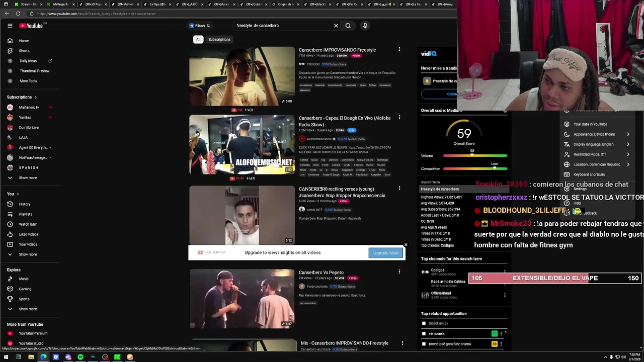Open Playlists in the sidebar
The height and width of the screenshot is (362, 644).
[x=25, y=214]
